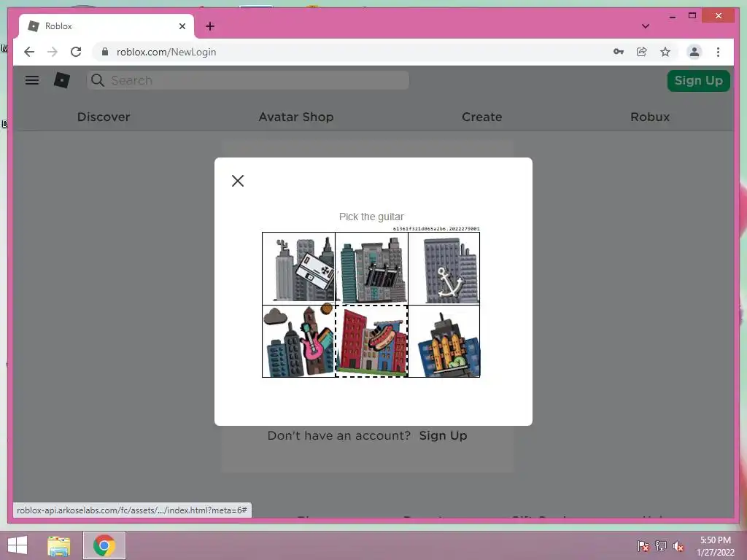This screenshot has height=560, width=747.
Task: Go back using browser back arrow
Action: pos(29,52)
